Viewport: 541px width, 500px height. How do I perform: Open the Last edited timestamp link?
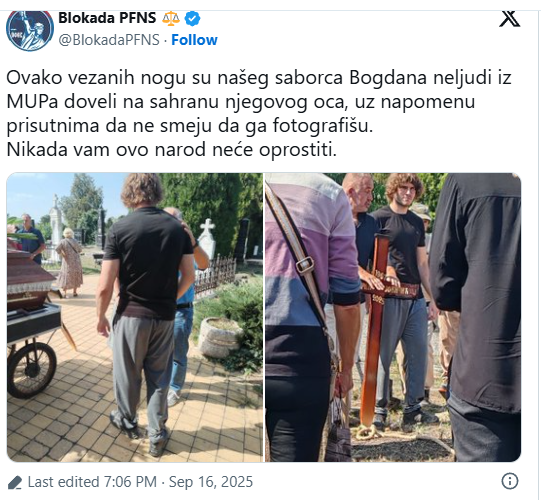pyautogui.click(x=140, y=482)
